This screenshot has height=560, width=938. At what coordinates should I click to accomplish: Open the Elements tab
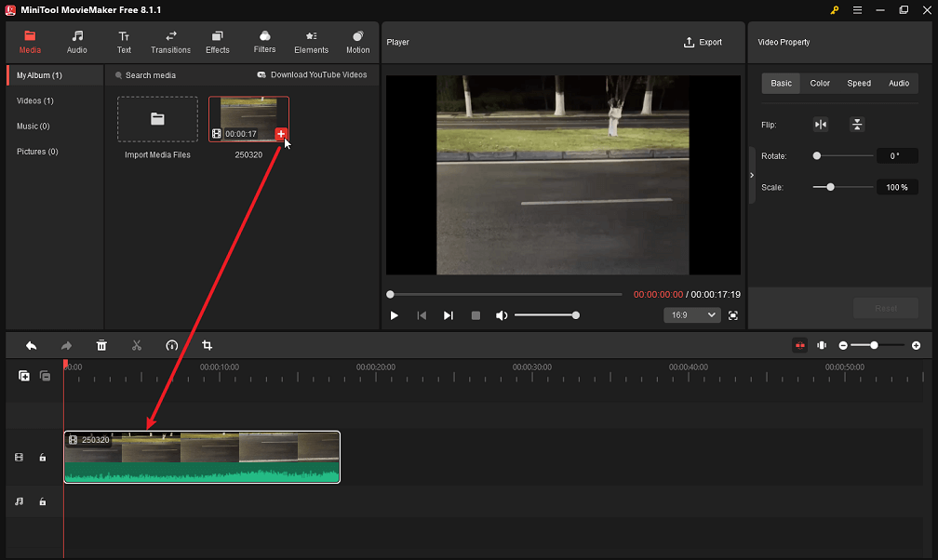[x=311, y=42]
